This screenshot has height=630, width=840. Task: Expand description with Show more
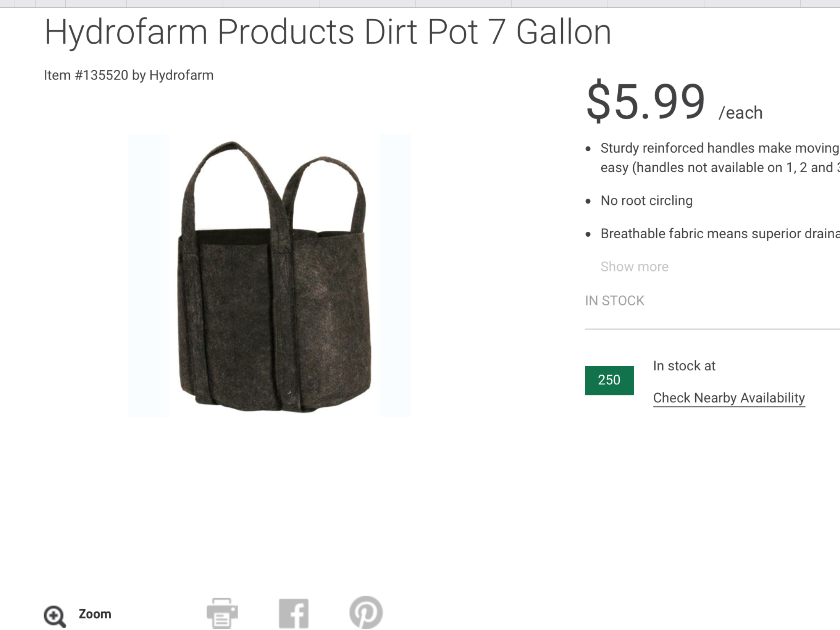tap(635, 267)
